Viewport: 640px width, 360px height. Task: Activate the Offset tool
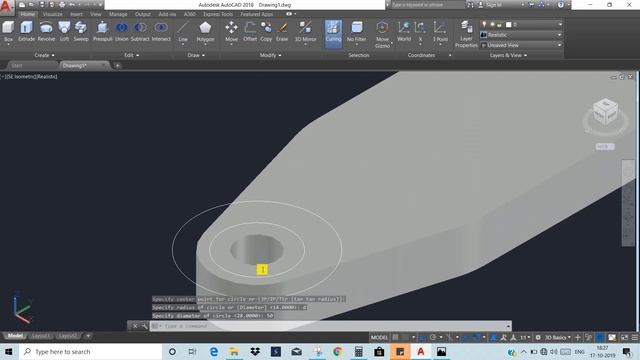tap(250, 31)
